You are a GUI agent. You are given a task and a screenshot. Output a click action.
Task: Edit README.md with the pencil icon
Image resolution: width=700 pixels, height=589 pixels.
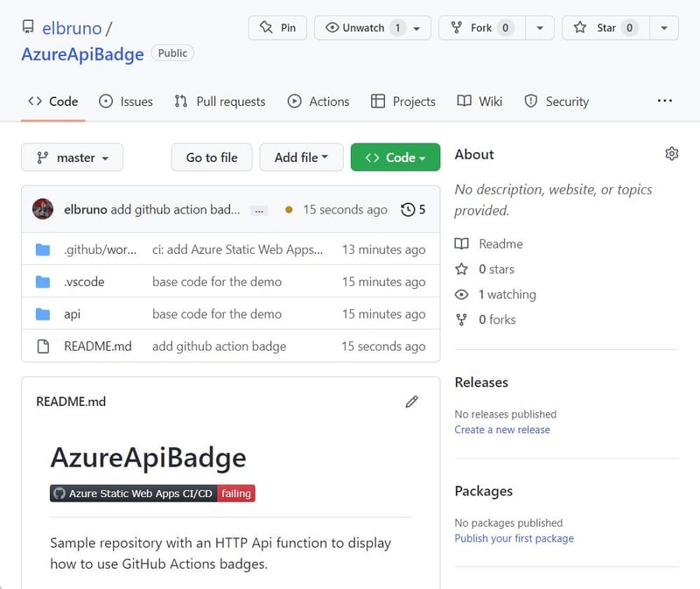(411, 402)
